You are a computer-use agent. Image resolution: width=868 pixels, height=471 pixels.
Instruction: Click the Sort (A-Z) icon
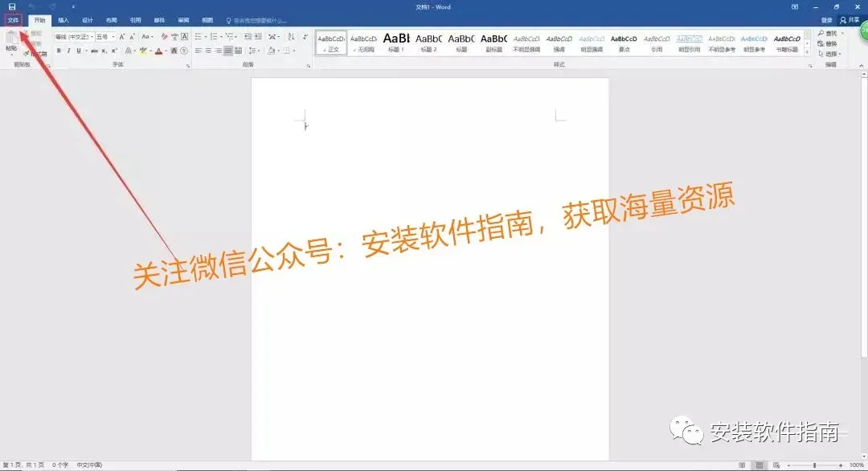click(x=291, y=36)
